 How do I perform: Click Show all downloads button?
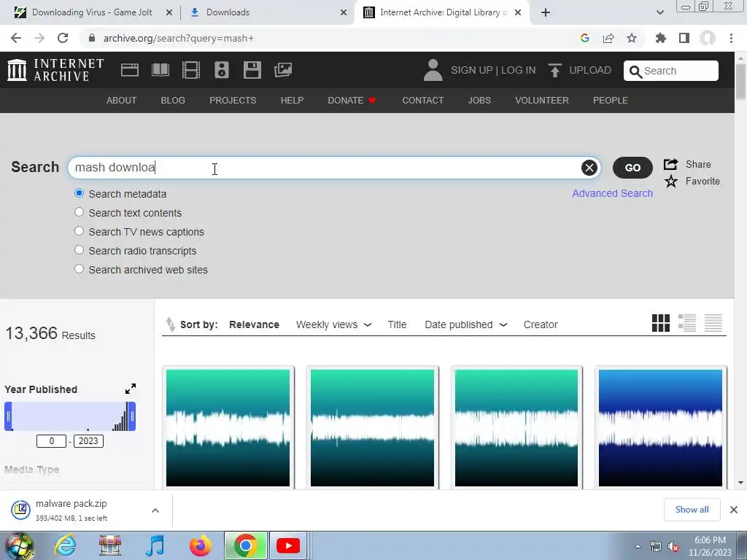692,510
